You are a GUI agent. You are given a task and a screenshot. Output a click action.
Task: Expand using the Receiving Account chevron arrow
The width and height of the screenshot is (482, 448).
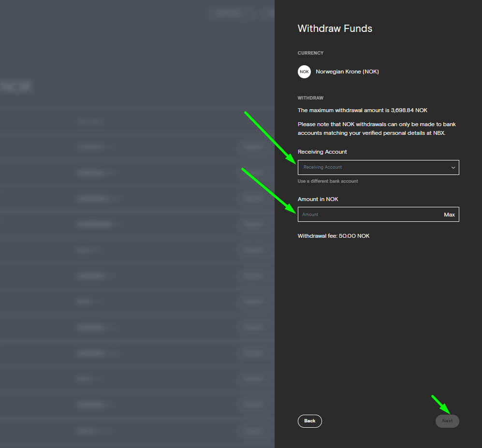point(453,168)
